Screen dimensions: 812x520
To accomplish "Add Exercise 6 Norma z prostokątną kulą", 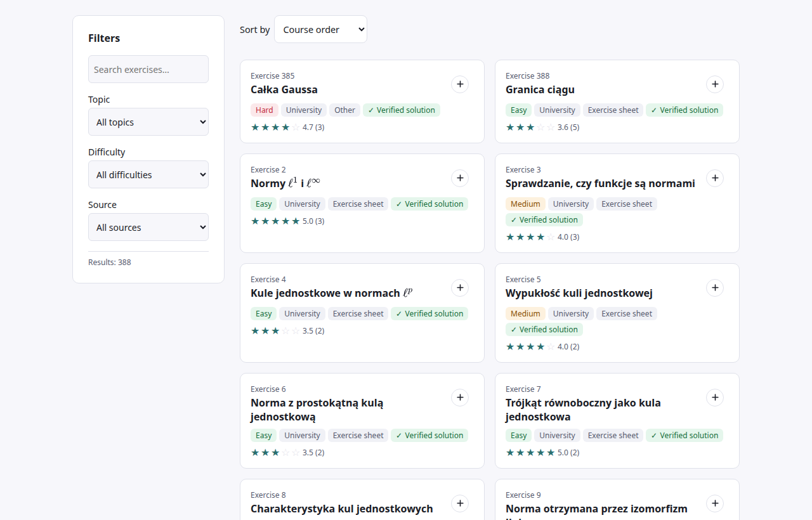I will click(460, 398).
